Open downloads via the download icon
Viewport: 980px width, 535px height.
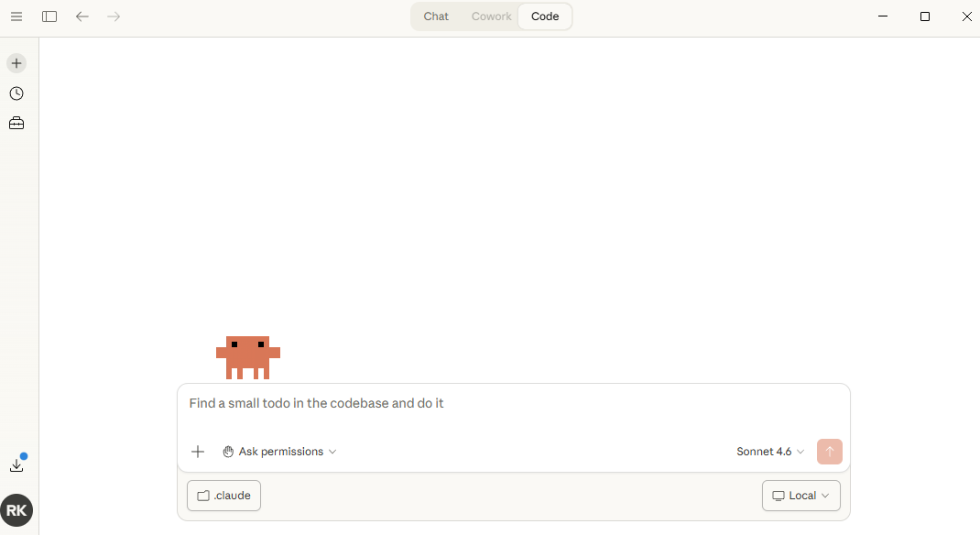pos(16,465)
